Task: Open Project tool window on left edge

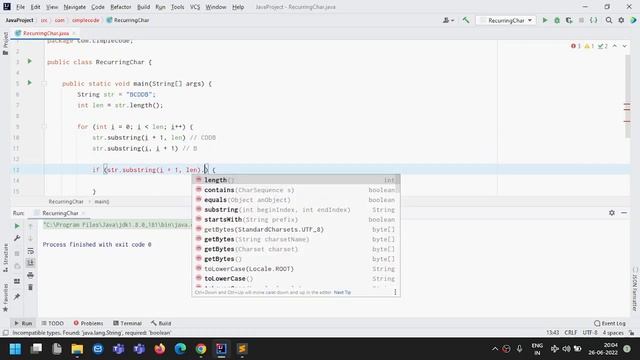Action: [5, 43]
